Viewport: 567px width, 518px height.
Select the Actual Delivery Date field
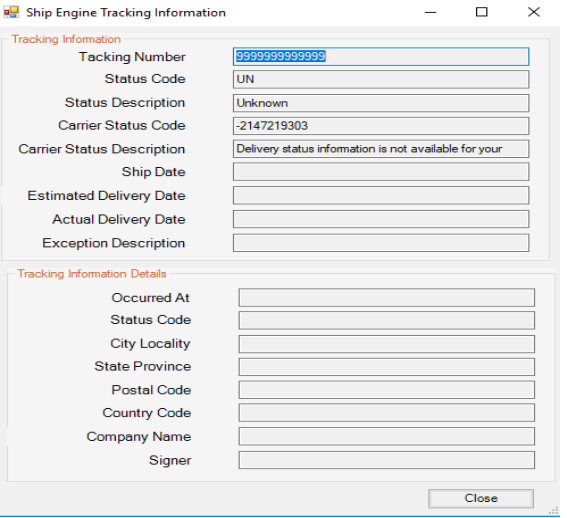381,219
